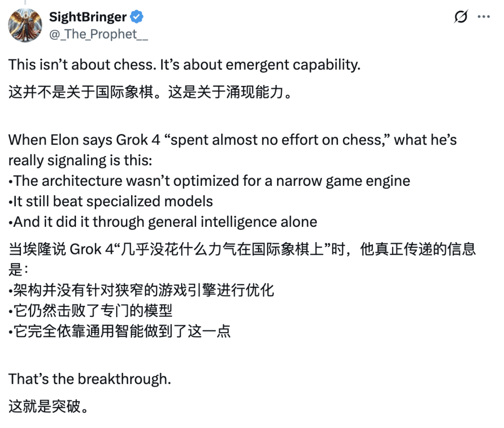View SightBringer's profile avatar picture
Viewport: 504px width, 428px height.
tap(25, 25)
